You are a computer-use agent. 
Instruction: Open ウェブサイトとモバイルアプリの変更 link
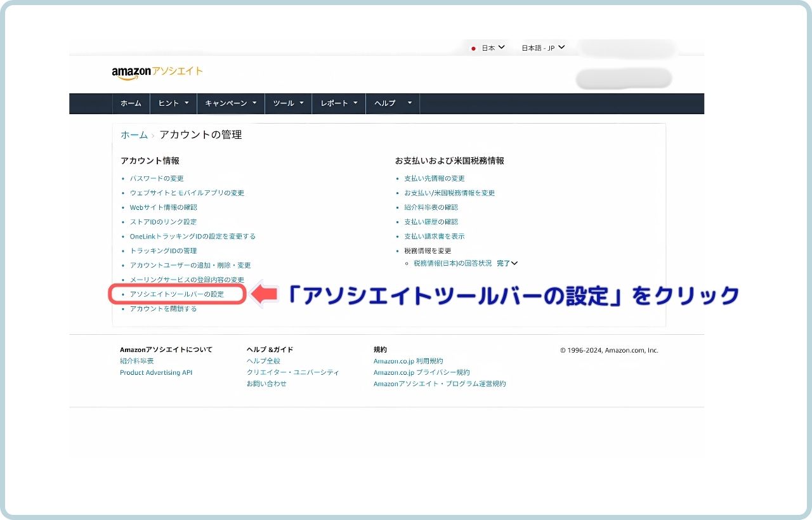point(187,193)
